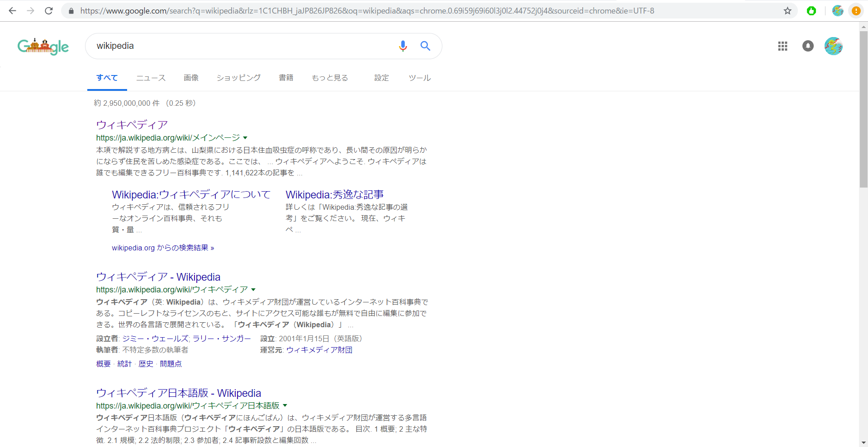
Task: Open the Google account avatar
Action: 833,46
